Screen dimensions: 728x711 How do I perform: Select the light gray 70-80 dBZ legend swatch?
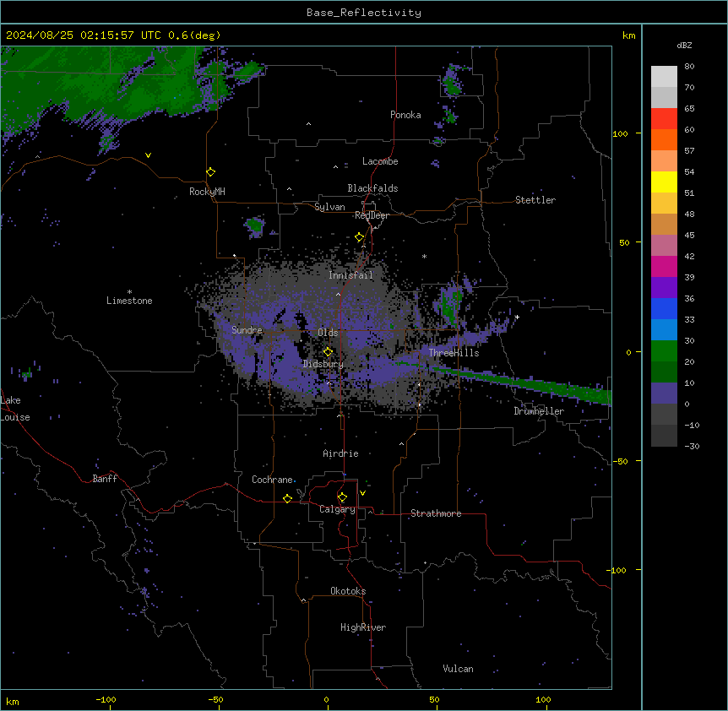(x=664, y=77)
